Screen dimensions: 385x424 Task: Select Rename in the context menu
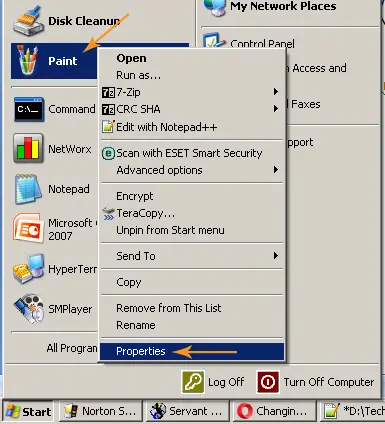tap(192, 325)
